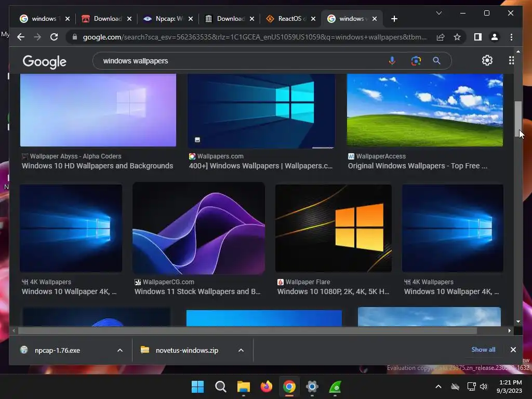This screenshot has width=532, height=399.
Task: Open a new browser tab
Action: click(x=394, y=19)
